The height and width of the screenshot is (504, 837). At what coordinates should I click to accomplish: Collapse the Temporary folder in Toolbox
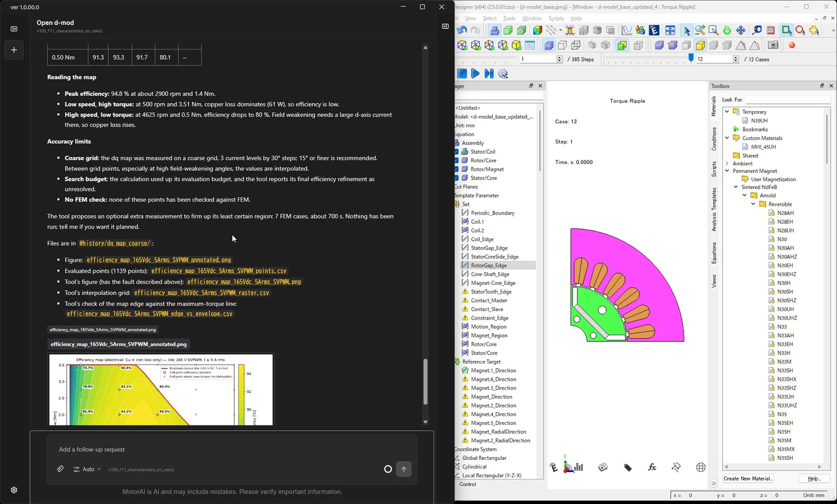pyautogui.click(x=727, y=112)
